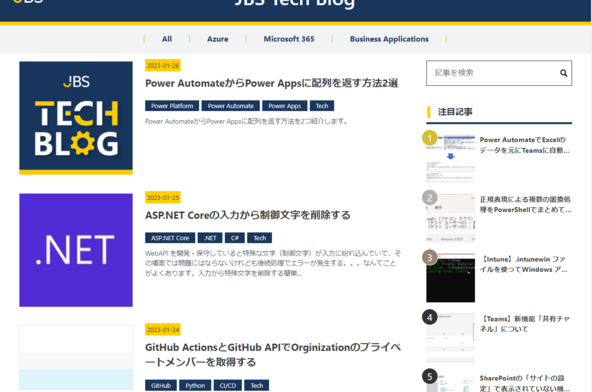Open thumbnail of ranked article 4

(x=450, y=338)
